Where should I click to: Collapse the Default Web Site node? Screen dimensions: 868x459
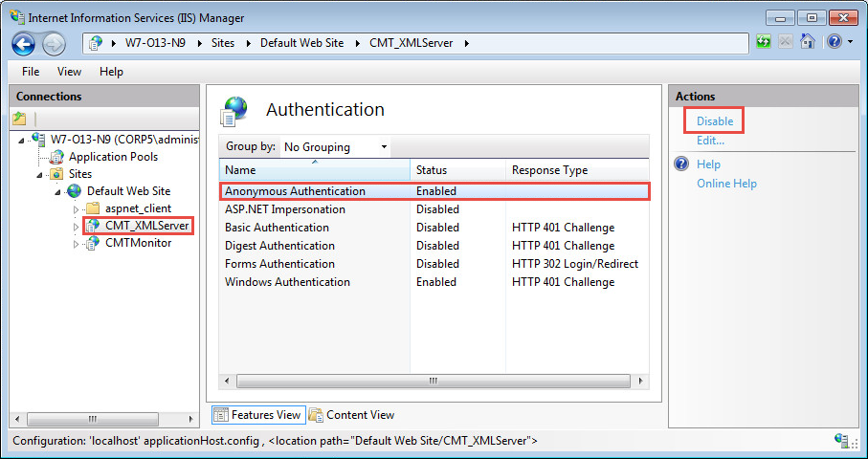click(x=58, y=191)
